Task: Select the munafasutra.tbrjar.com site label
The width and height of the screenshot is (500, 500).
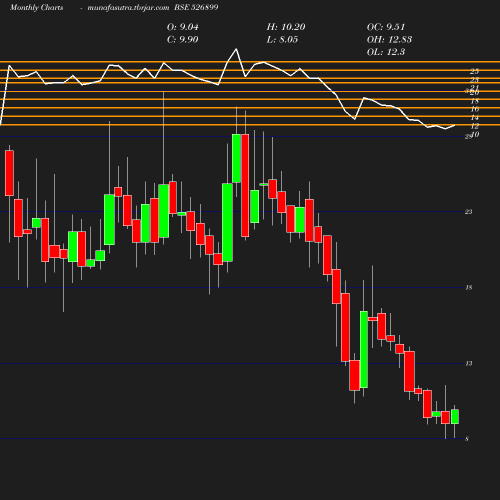Action: coord(128,8)
